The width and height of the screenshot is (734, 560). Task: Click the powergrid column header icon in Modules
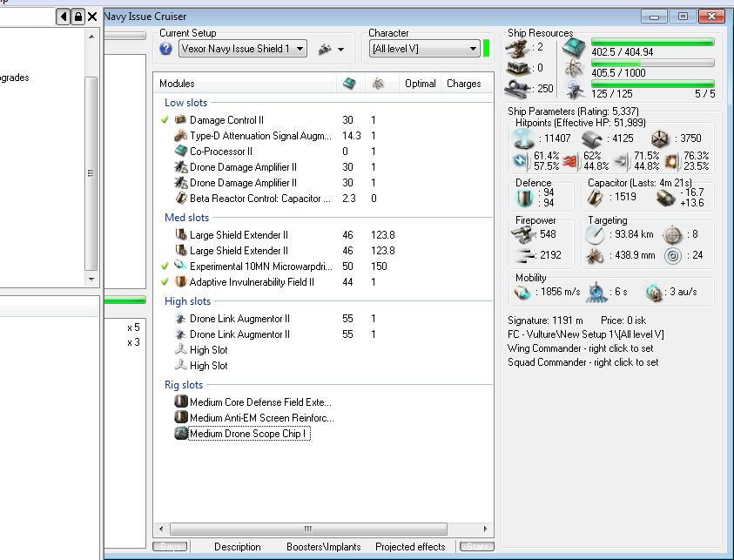[x=378, y=84]
